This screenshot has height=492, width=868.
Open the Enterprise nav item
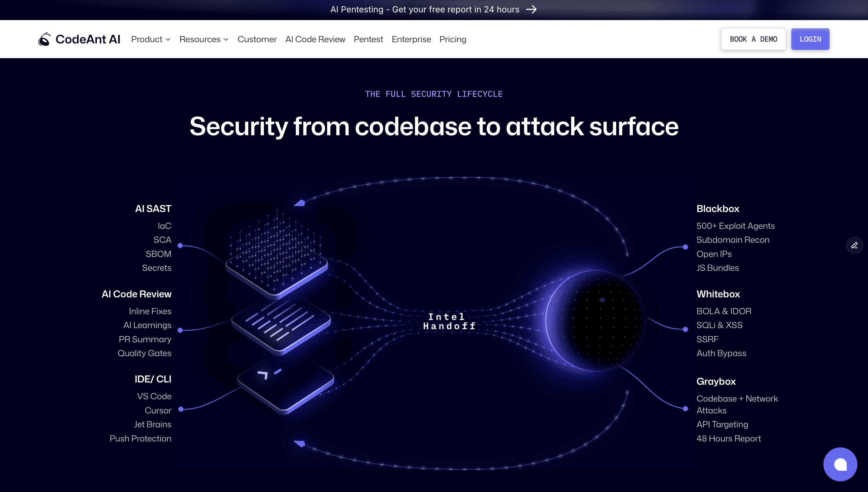pyautogui.click(x=411, y=39)
